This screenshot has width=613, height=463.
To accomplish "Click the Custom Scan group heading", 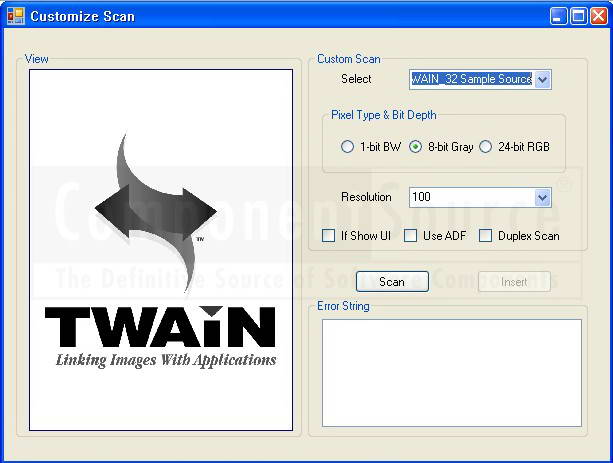I will [348, 59].
